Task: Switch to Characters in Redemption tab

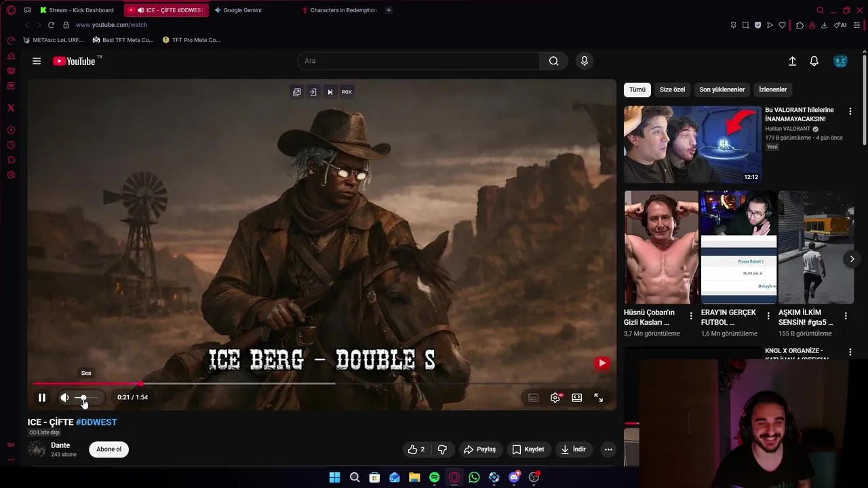Action: 343,10
